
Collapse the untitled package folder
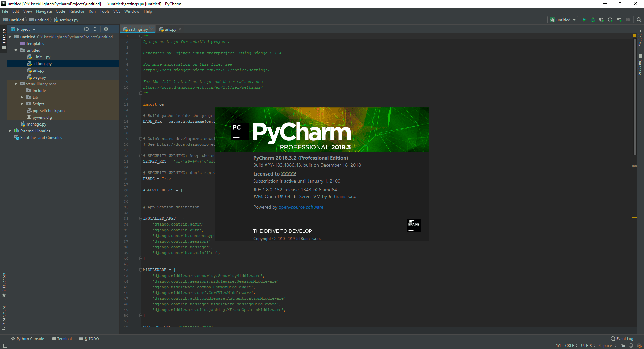pyautogui.click(x=16, y=50)
